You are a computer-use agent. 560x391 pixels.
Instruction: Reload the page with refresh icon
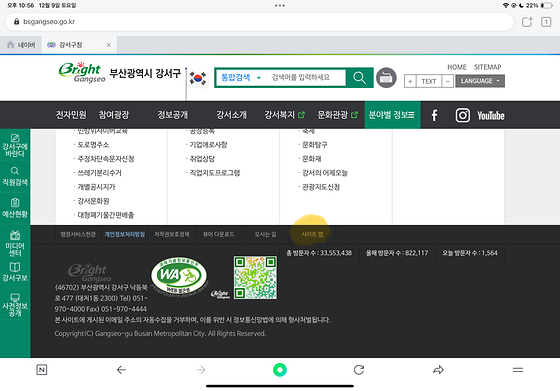pos(359,370)
